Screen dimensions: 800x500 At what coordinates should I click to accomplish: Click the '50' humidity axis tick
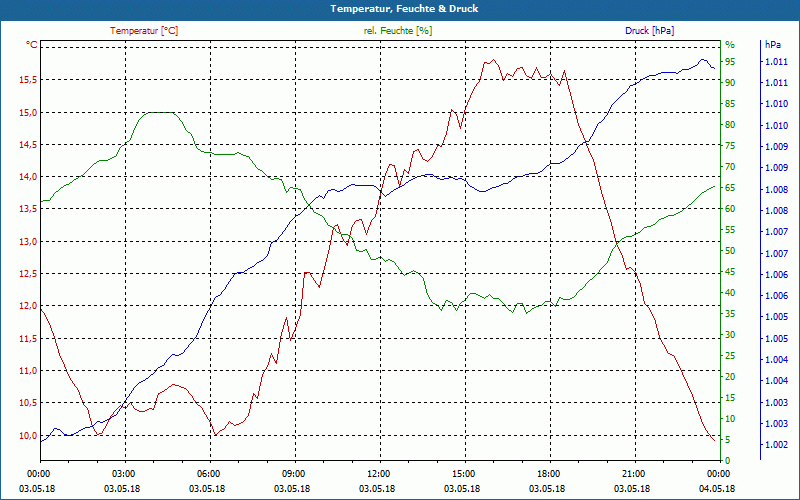click(x=730, y=251)
